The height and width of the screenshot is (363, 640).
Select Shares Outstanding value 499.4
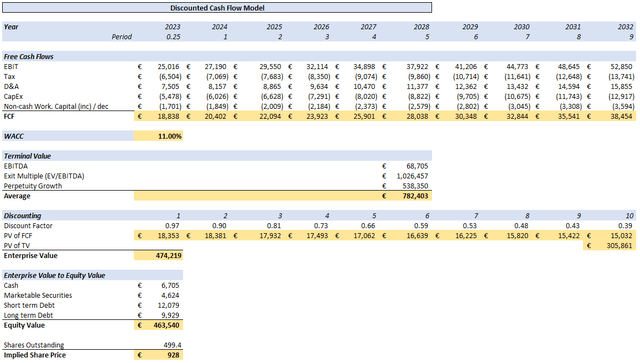click(171, 345)
